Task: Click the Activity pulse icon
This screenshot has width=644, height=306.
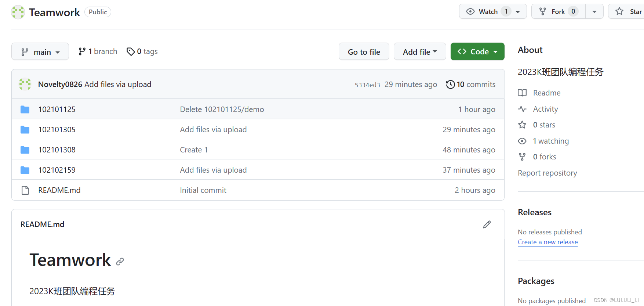Action: pos(522,109)
